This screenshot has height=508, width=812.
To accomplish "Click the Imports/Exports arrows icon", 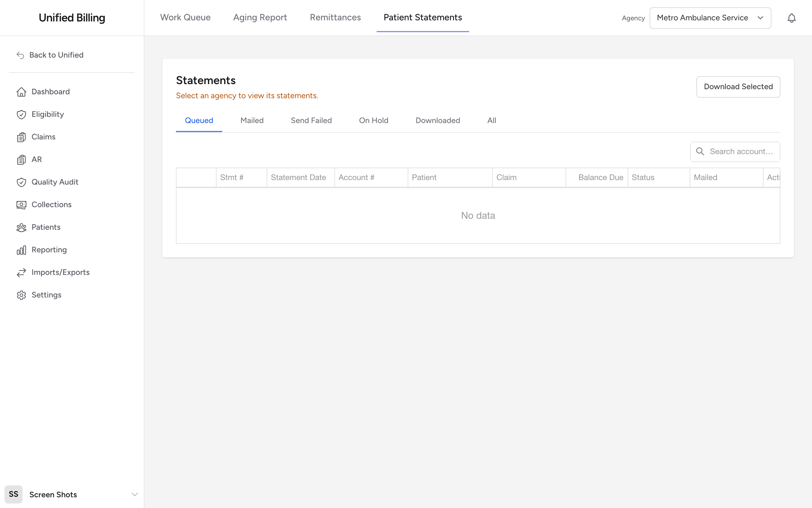I will [21, 272].
